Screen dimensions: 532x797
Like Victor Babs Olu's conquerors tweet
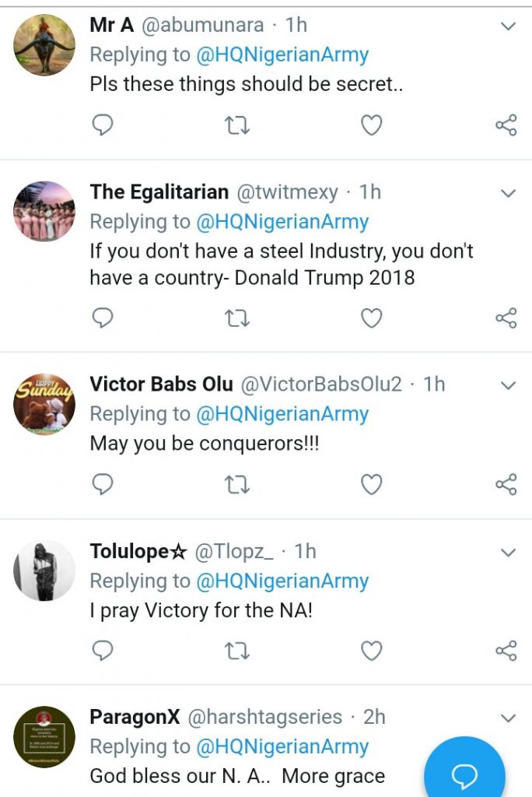372,484
